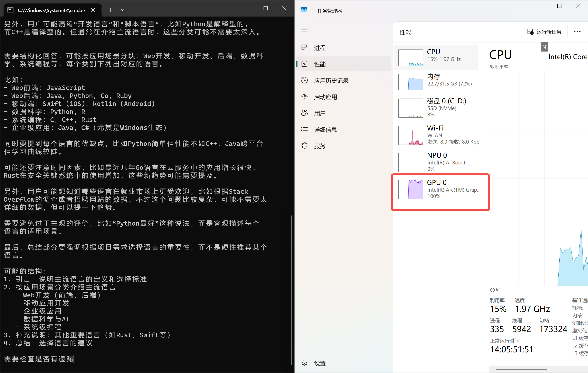Open Startup apps (启动应用) icon
This screenshot has height=373, width=588.
coord(304,97)
